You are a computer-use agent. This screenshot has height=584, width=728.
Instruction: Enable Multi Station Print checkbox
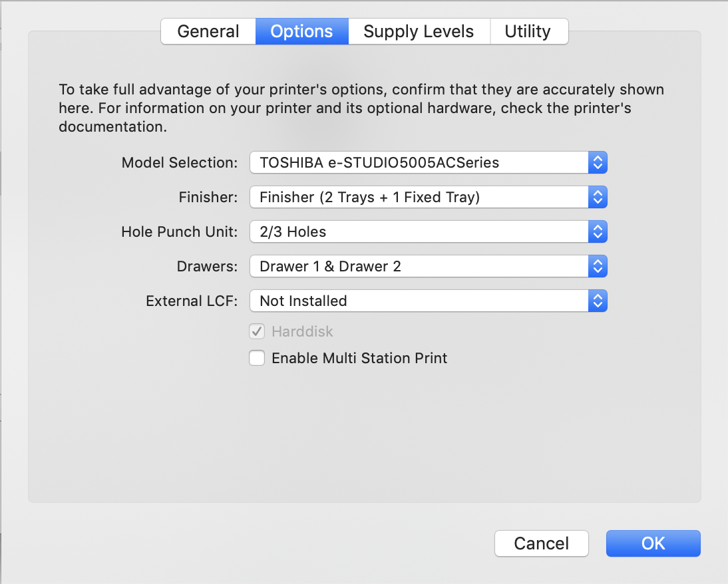[257, 358]
